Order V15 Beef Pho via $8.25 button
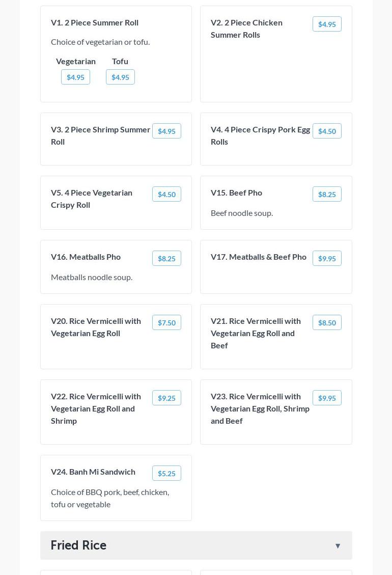The width and height of the screenshot is (392, 575). (x=327, y=194)
